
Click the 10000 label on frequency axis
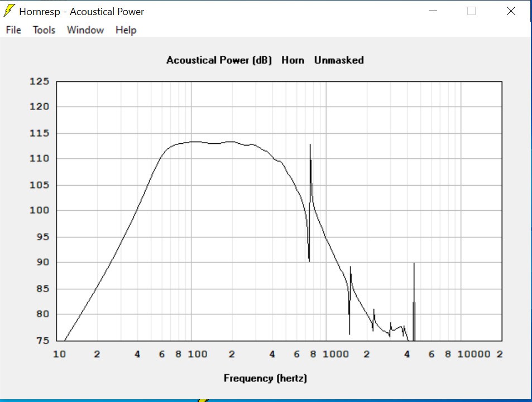[474, 354]
